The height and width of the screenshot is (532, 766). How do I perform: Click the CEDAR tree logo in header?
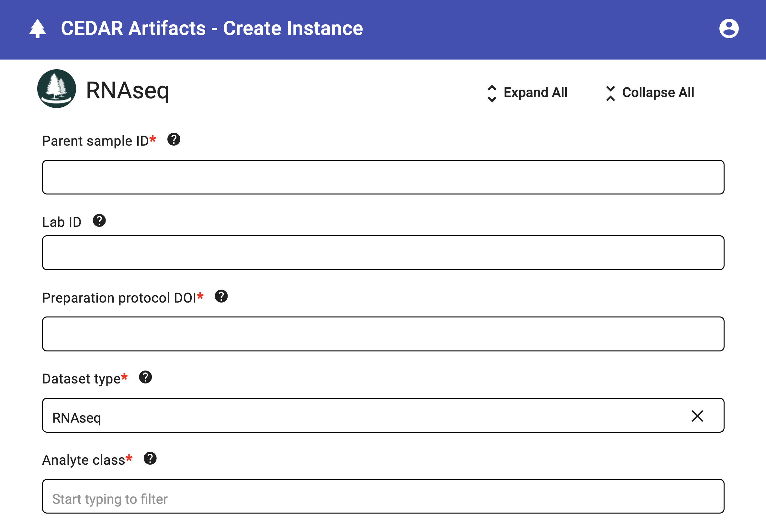(x=38, y=29)
